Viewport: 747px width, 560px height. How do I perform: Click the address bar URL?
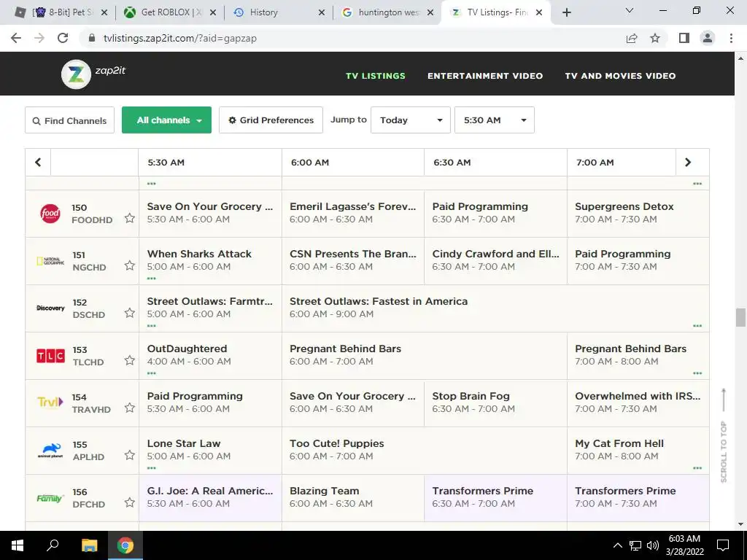(x=180, y=38)
